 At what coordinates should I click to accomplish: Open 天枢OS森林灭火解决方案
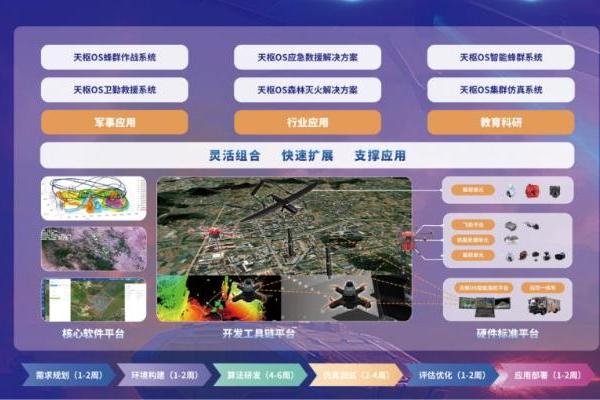tap(307, 90)
